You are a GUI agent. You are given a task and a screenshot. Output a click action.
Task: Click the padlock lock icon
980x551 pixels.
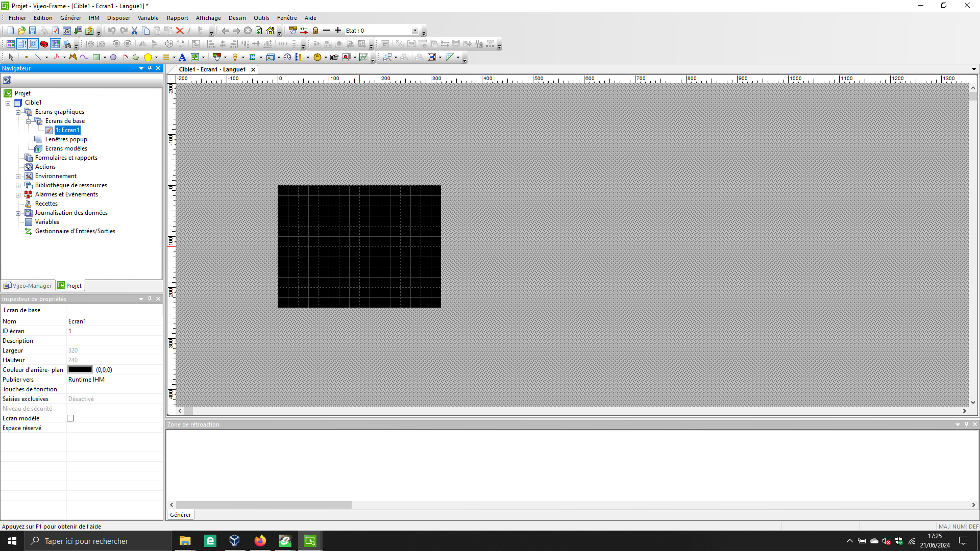click(x=315, y=31)
